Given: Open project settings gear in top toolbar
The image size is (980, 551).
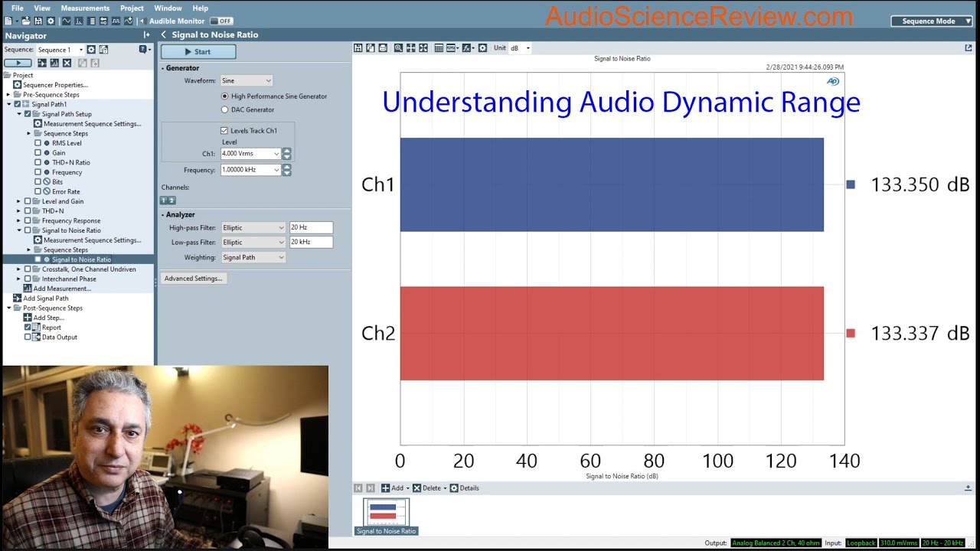Looking at the screenshot, I should (x=51, y=21).
